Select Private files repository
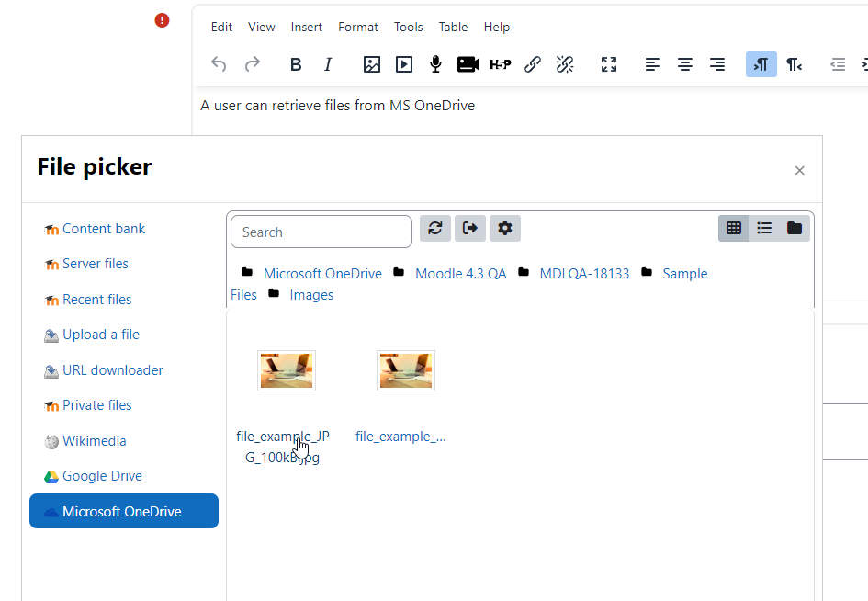This screenshot has height=601, width=868. [x=88, y=405]
